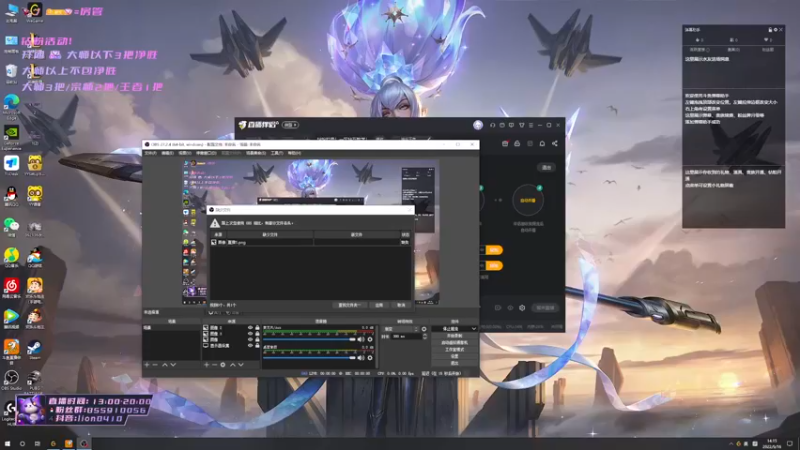Open the 文件(F) menu in OBS
Screen dimensions: 800x450
tap(151, 153)
